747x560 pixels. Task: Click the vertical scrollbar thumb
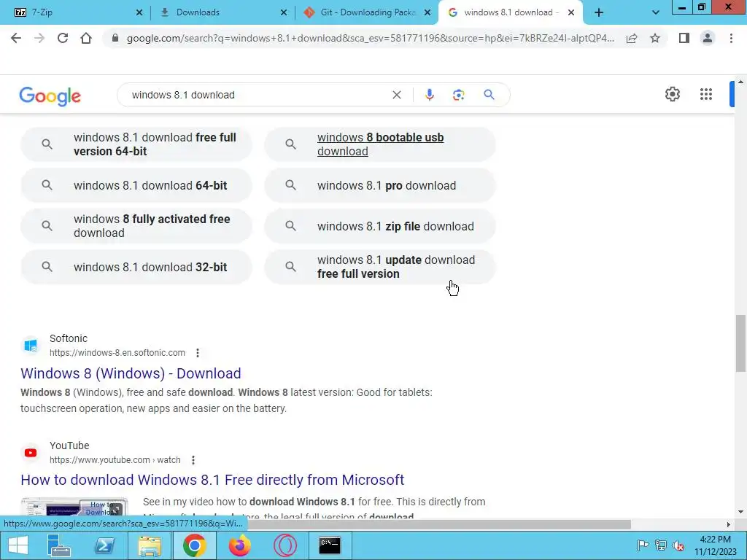[x=740, y=343]
